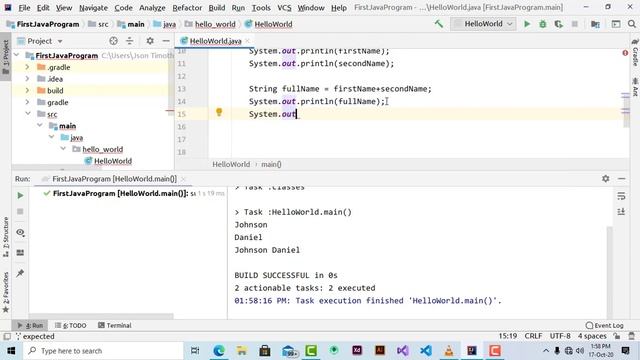Open VLC media player from taskbar
The image size is (640, 360).
(449, 351)
